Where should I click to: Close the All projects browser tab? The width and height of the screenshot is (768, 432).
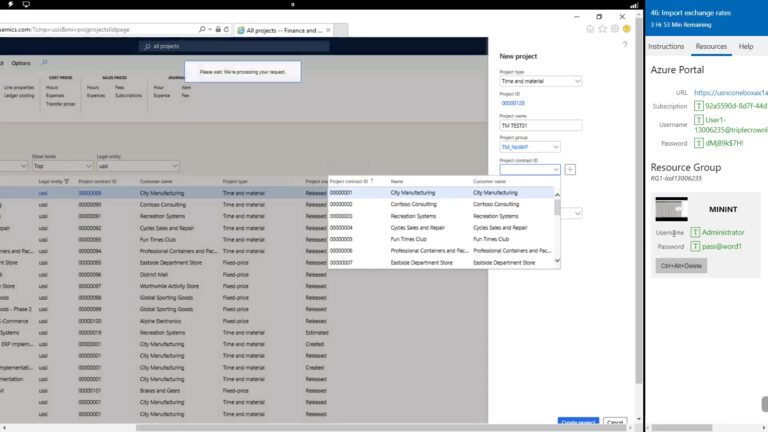[x=328, y=30]
